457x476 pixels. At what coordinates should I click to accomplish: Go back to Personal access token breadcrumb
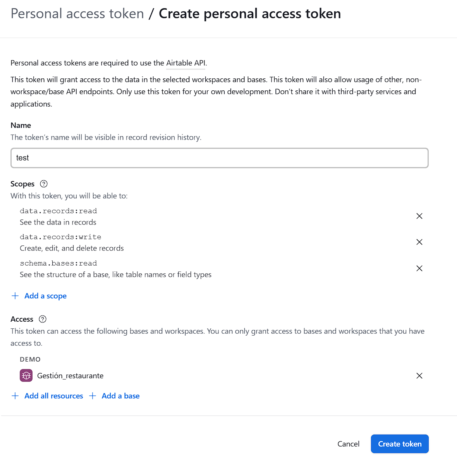tap(77, 14)
